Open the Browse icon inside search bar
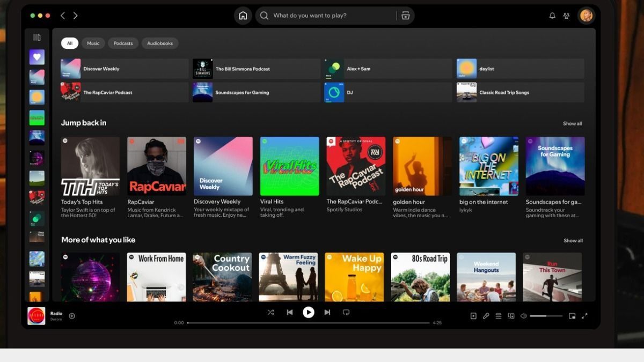 (x=405, y=16)
